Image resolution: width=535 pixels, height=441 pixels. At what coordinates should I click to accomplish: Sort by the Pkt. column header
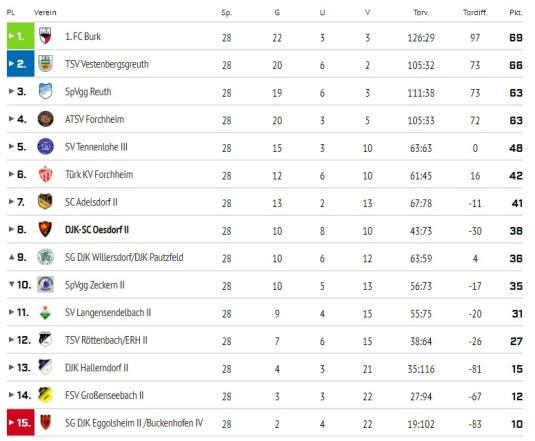coord(515,13)
